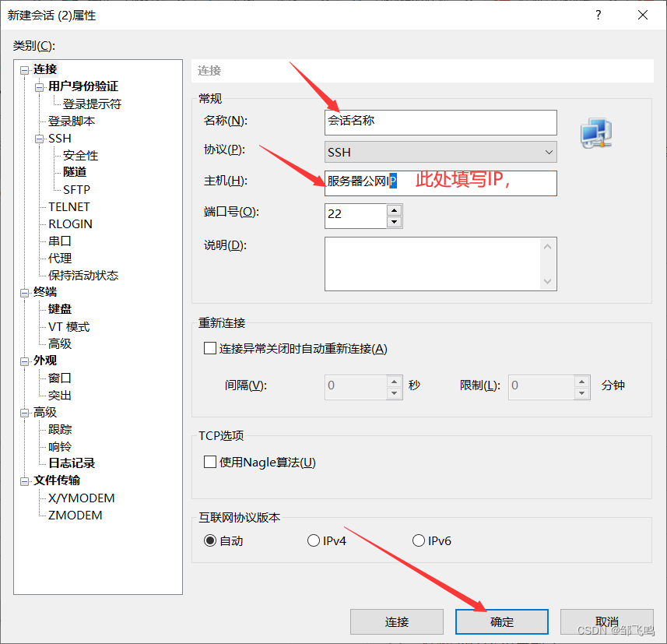The image size is (667, 644).
Task: Select 安全性 under SSH
Action: (x=80, y=156)
